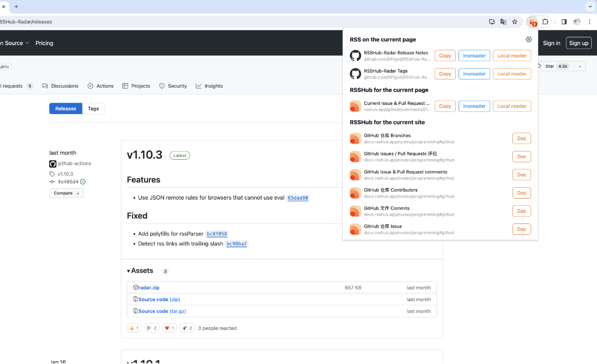Viewport: 597px width, 364px height.
Task: Open the Chrome three-dot menu
Action: pos(589,22)
